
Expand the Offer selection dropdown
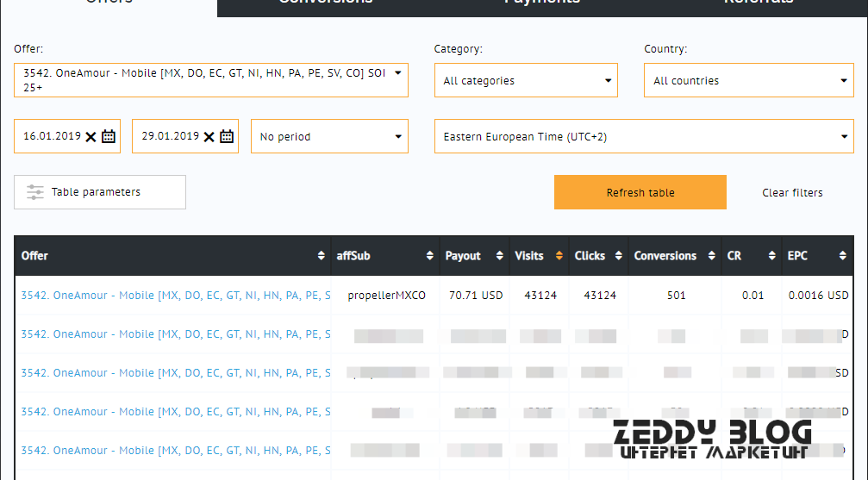tap(397, 73)
